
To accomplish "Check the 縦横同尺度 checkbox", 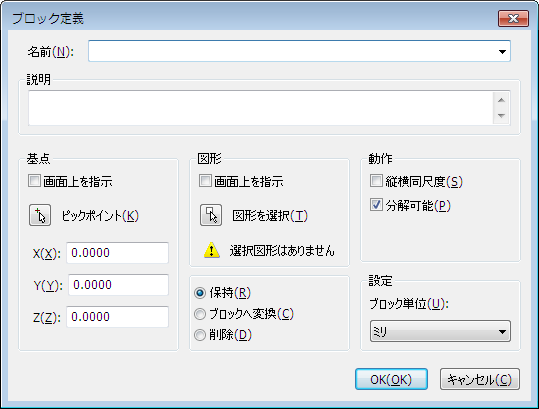I will point(376,181).
